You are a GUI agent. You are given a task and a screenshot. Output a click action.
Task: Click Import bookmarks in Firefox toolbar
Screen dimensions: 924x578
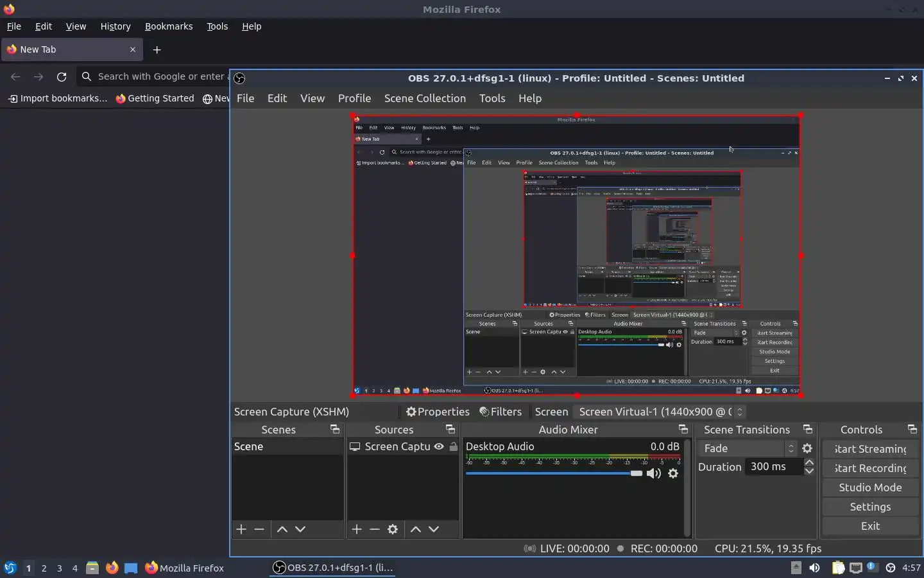pos(58,98)
